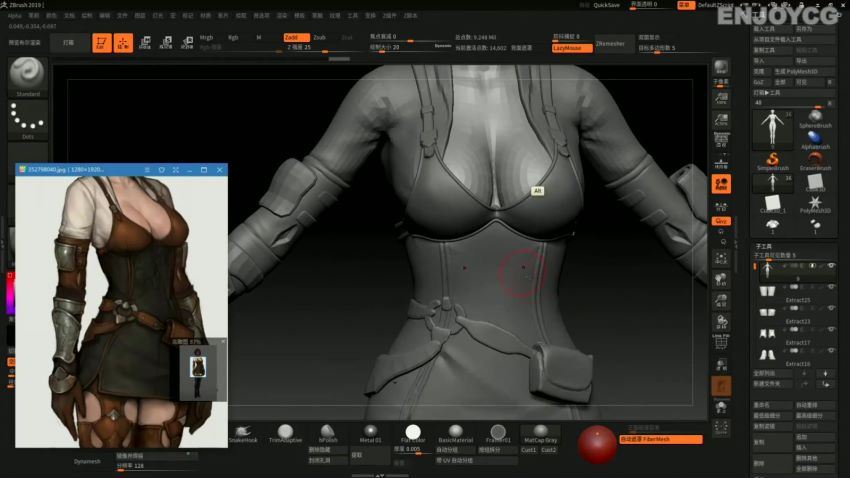Apply the Flat Color material
The width and height of the screenshot is (850, 478).
[413, 434]
